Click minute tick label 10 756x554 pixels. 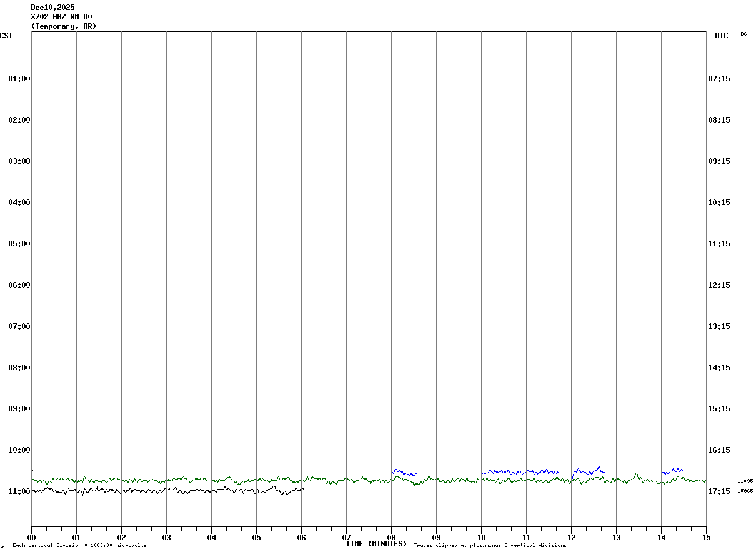481,537
